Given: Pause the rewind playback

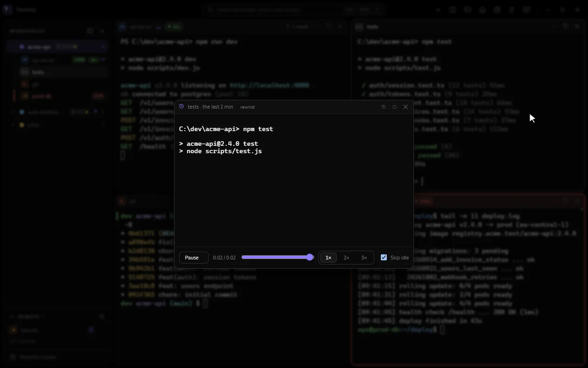Looking at the screenshot, I should click(193, 258).
